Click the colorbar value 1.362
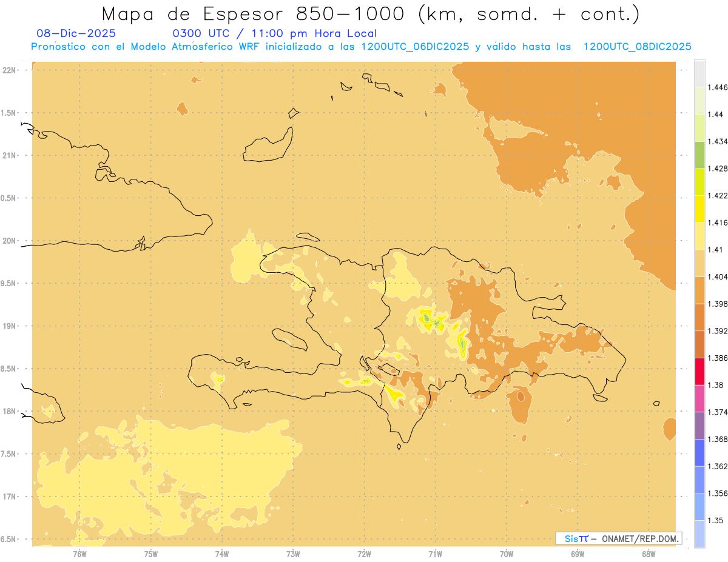Image resolution: width=728 pixels, height=562 pixels. (718, 466)
